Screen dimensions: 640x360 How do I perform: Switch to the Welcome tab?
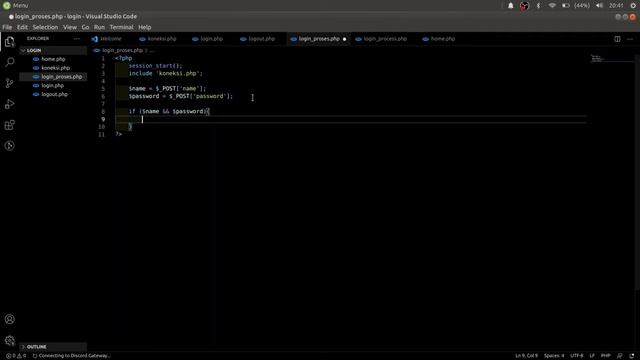click(x=111, y=39)
